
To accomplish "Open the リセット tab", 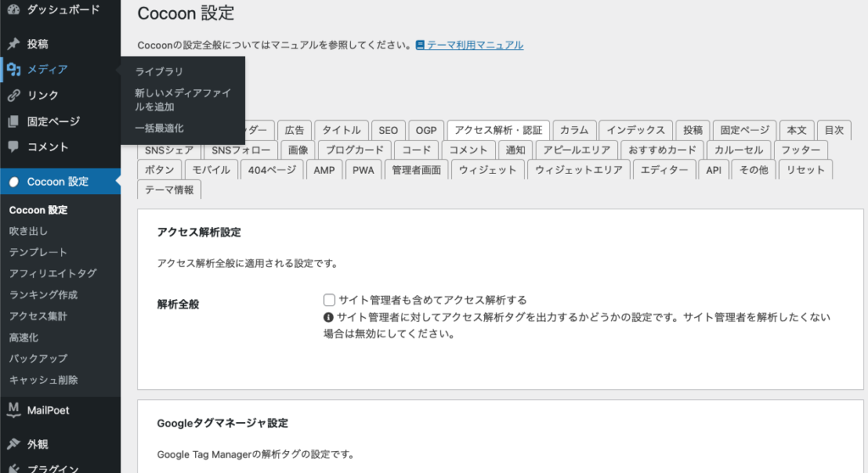I will coord(805,170).
